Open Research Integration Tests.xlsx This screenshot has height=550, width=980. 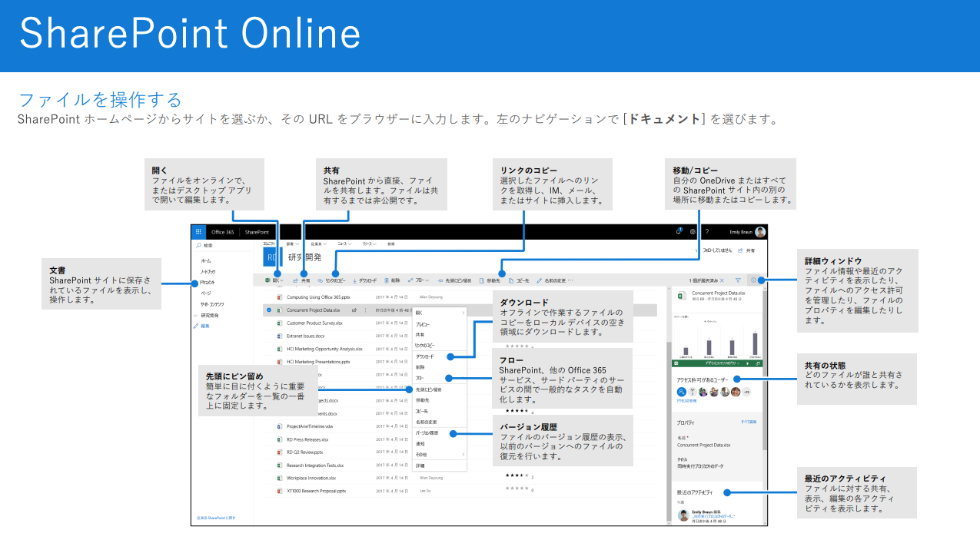pos(315,466)
